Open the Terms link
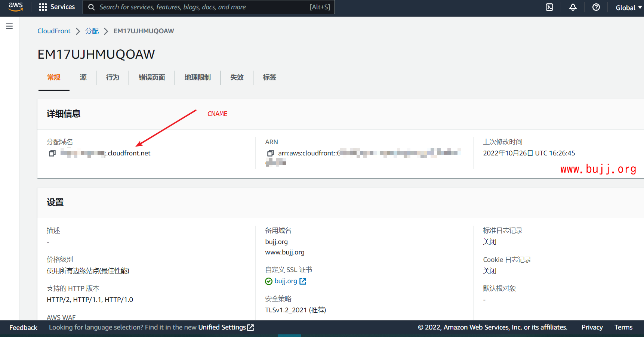This screenshot has height=337, width=644. click(x=623, y=327)
